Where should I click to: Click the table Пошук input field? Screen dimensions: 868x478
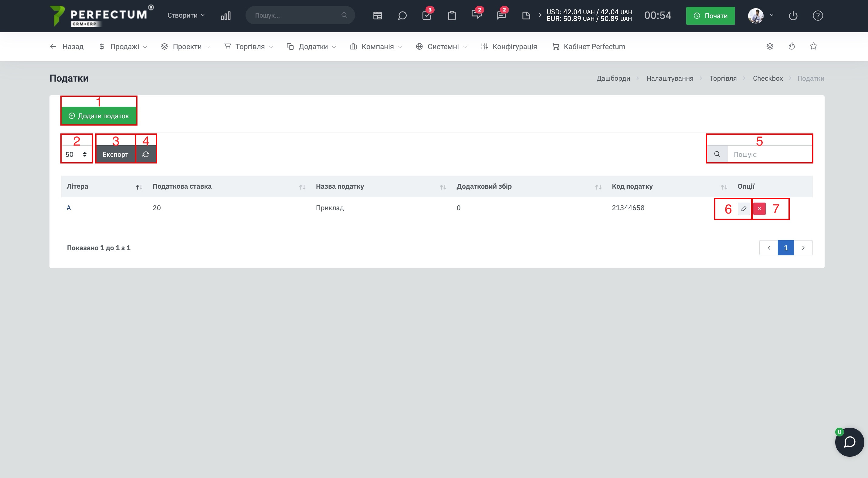(770, 154)
